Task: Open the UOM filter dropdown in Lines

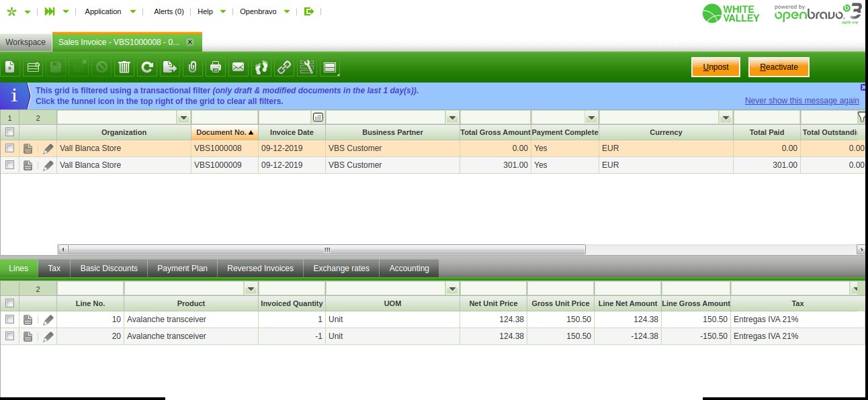Action: point(452,289)
